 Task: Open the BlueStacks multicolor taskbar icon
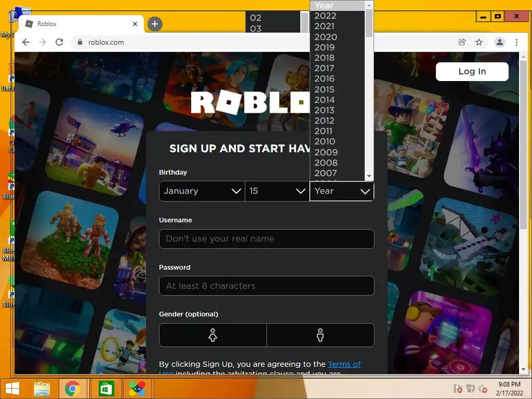(x=137, y=389)
